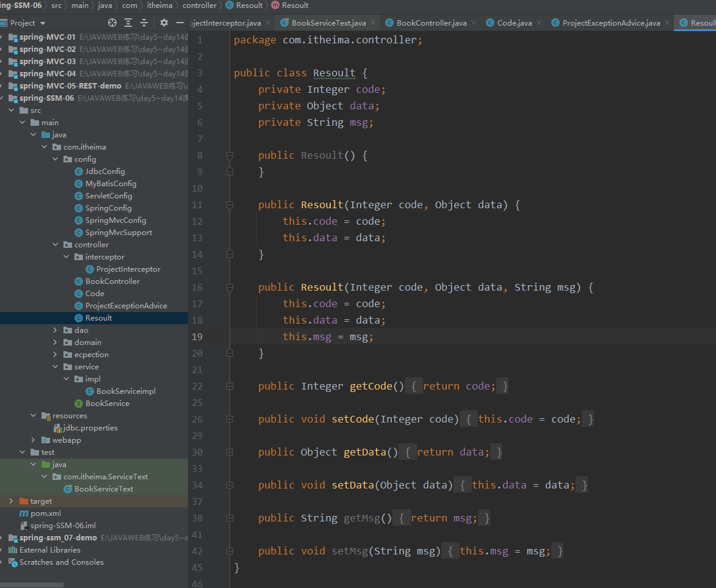The height and width of the screenshot is (588, 716).
Task: Click the Select Opened File locate icon
Action: point(112,23)
